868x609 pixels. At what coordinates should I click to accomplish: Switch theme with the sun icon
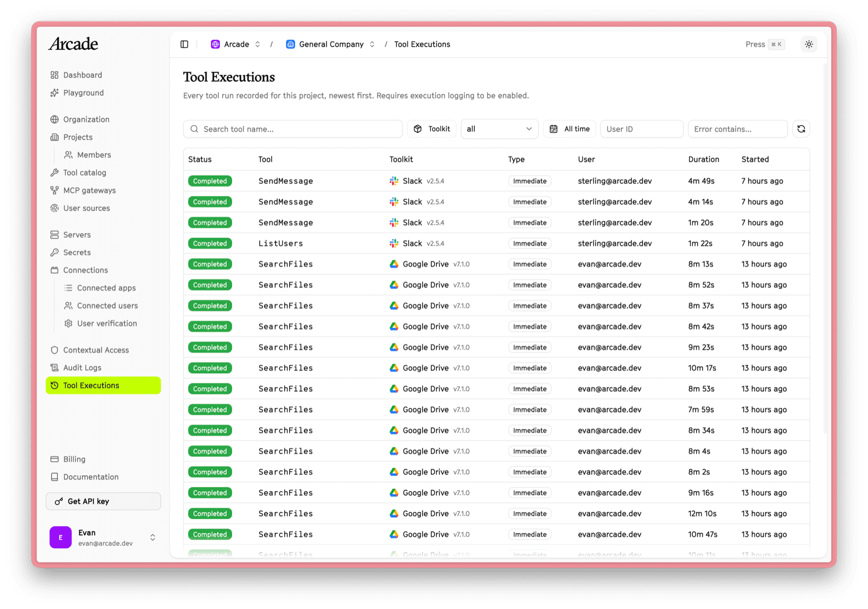click(x=809, y=44)
